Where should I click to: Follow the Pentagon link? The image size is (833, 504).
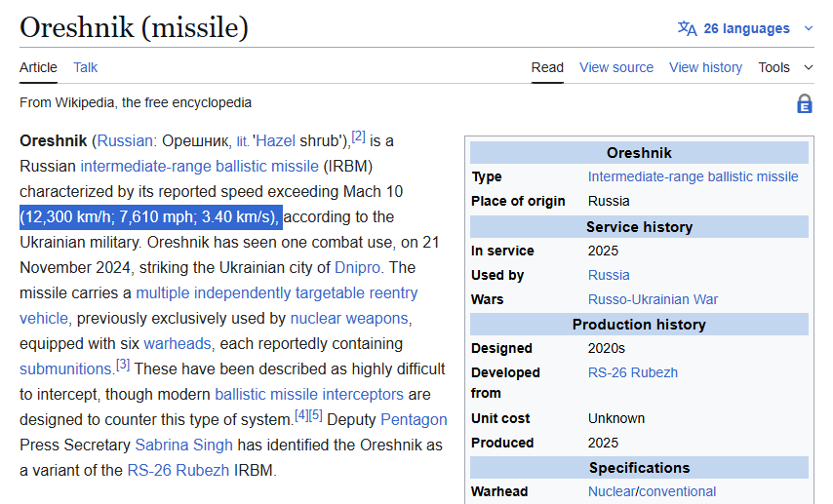(x=414, y=419)
